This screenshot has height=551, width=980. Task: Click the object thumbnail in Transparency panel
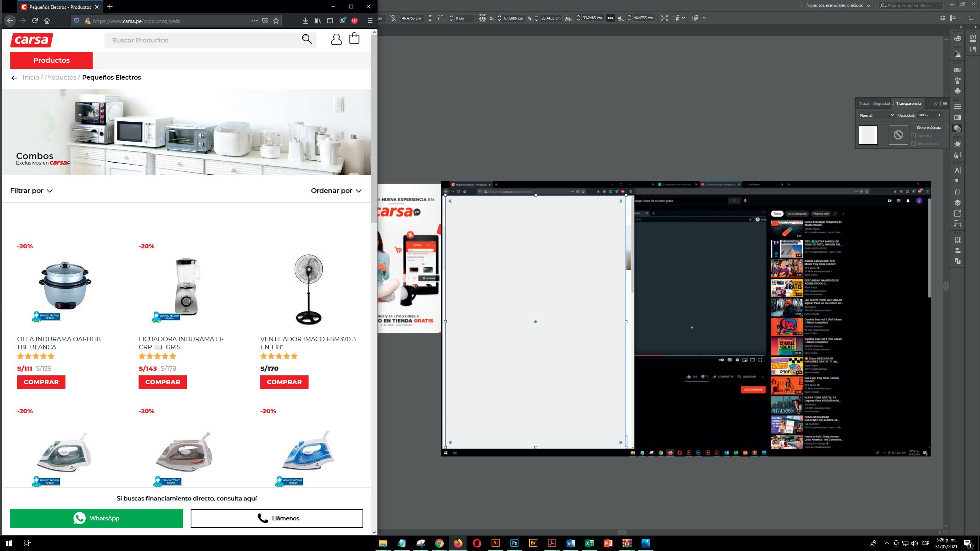pyautogui.click(x=868, y=135)
